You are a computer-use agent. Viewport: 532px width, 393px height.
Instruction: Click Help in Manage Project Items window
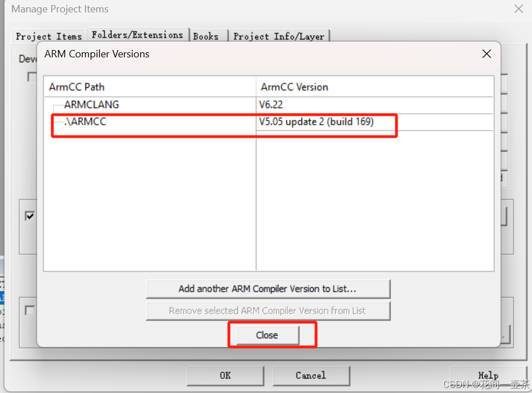tap(488, 376)
